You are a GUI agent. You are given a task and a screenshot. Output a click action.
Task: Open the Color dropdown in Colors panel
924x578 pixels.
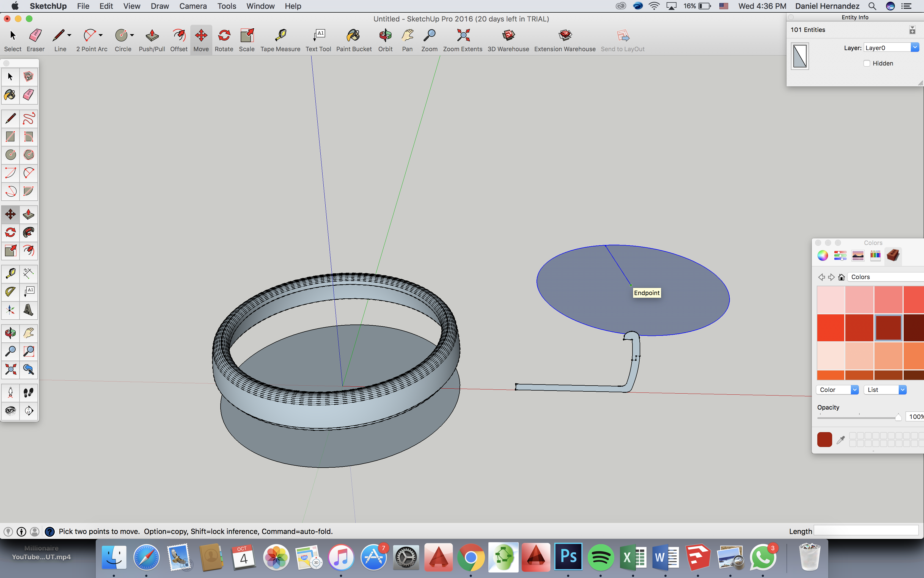pyautogui.click(x=837, y=389)
